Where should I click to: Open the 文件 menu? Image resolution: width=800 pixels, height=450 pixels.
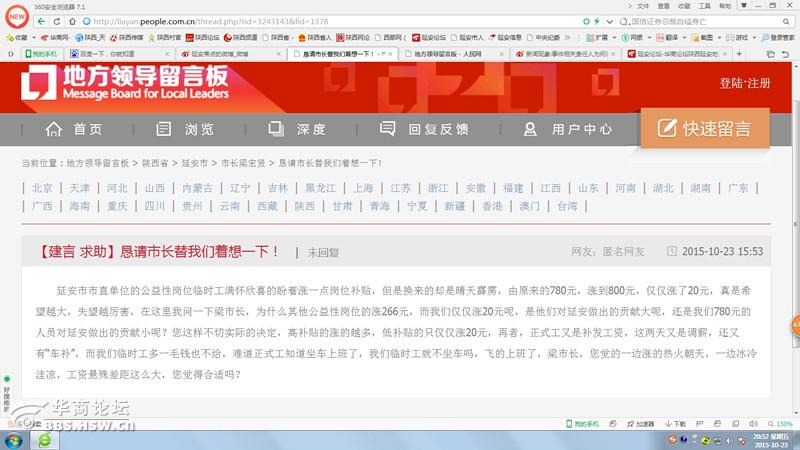coord(643,5)
